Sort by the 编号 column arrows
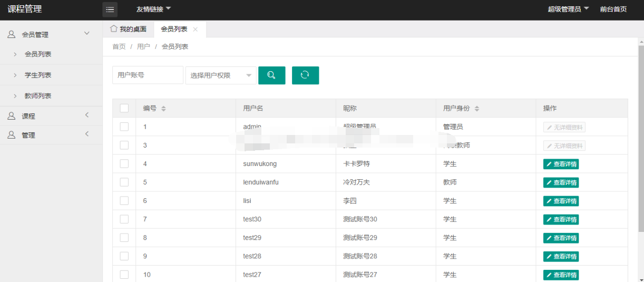644x282 pixels. 163,109
